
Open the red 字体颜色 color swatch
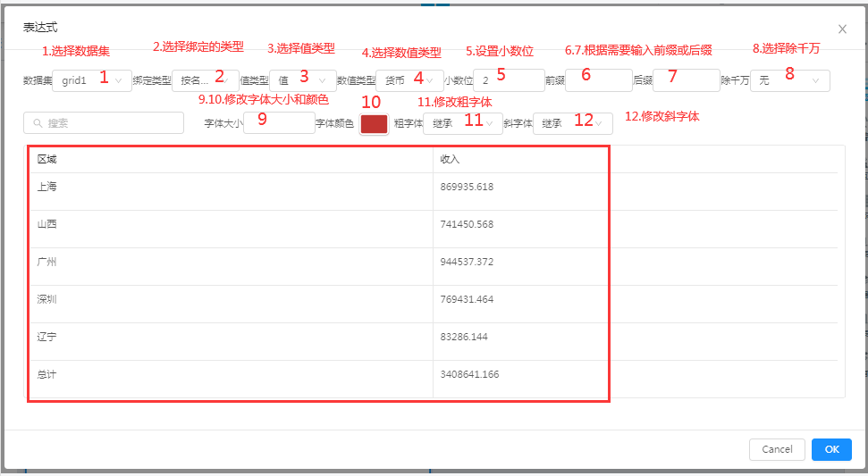pos(375,124)
